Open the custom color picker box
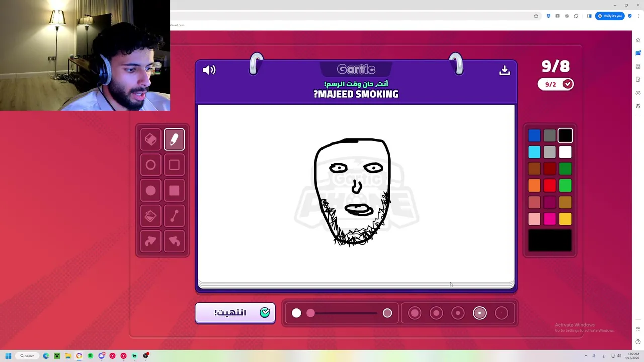 coord(550,240)
